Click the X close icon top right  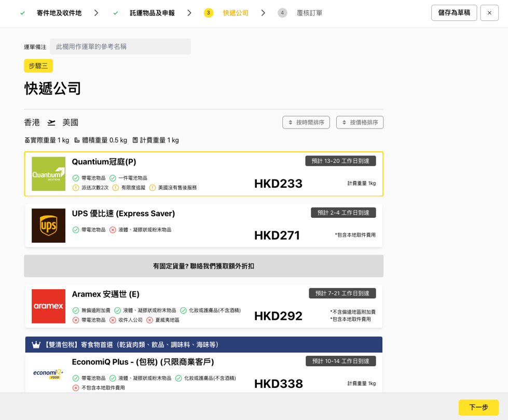489,13
